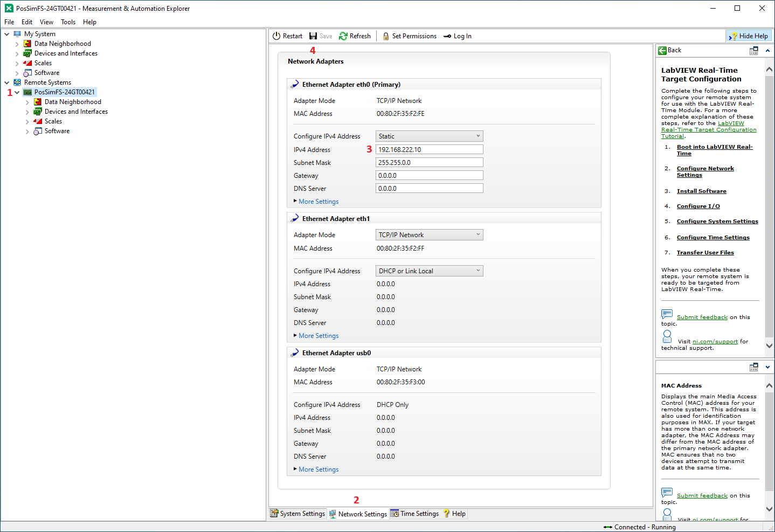The width and height of the screenshot is (775, 532).
Task: Open the Tools menu
Action: [68, 22]
